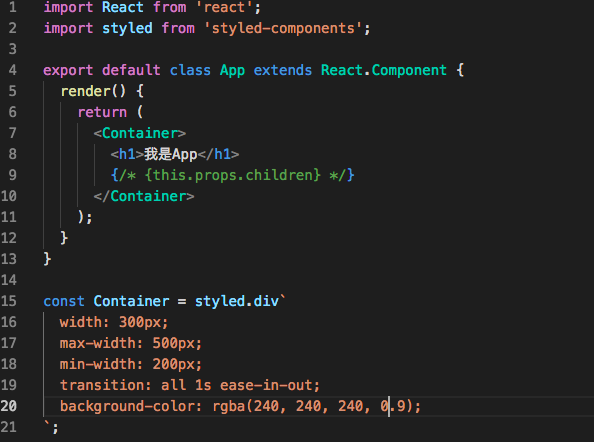The image size is (594, 442).
Task: Place the cursor on the render() method name
Action: click(x=86, y=91)
